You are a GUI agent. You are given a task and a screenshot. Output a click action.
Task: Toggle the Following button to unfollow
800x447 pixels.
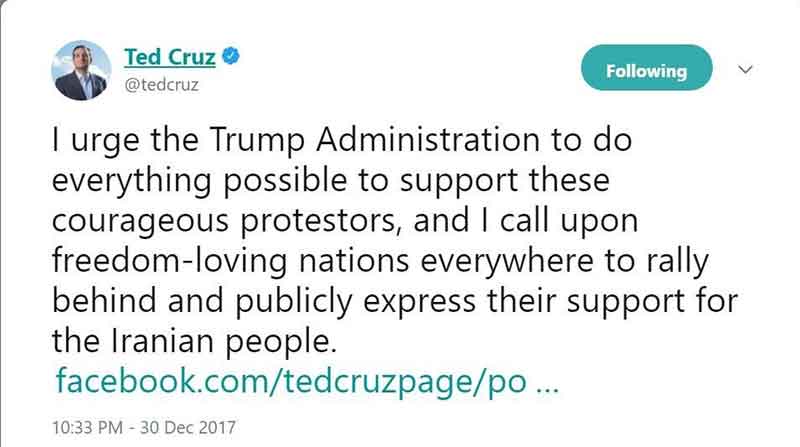(646, 71)
